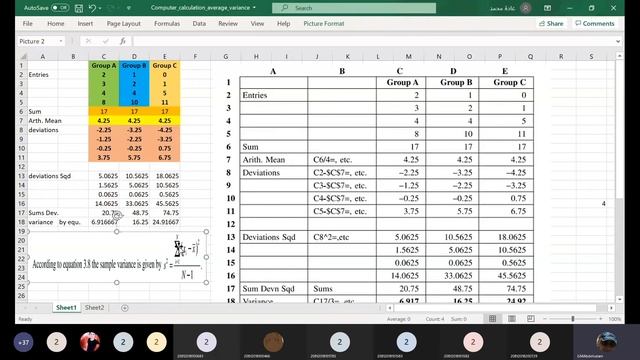
Task: Click the horizontal scrollbar left arrow
Action: click(x=390, y=308)
